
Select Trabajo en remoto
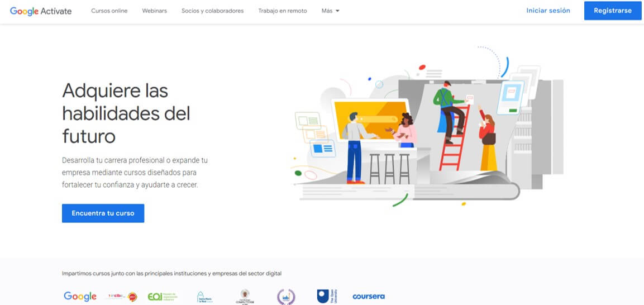pyautogui.click(x=283, y=11)
